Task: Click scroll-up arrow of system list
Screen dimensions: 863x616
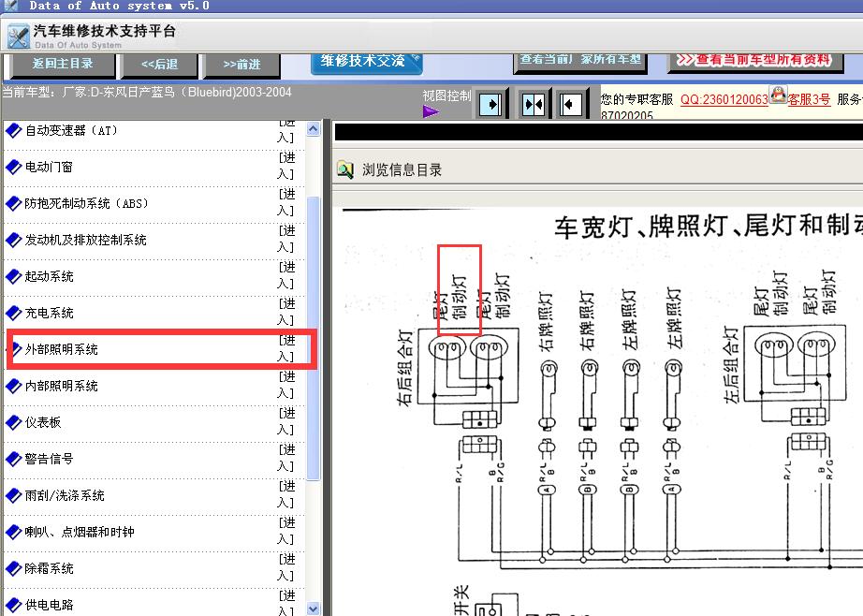Action: coord(314,129)
